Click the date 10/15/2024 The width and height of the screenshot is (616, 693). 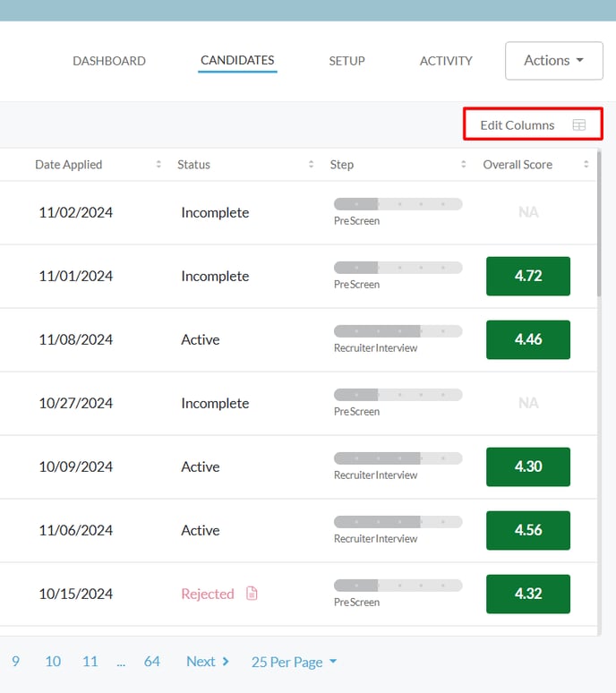click(x=75, y=594)
